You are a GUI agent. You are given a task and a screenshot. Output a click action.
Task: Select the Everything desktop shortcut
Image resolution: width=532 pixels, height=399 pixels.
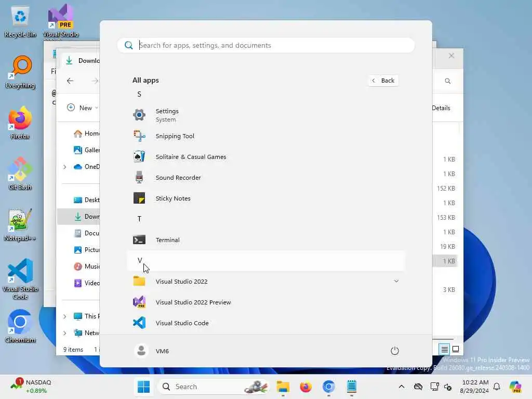point(20,73)
